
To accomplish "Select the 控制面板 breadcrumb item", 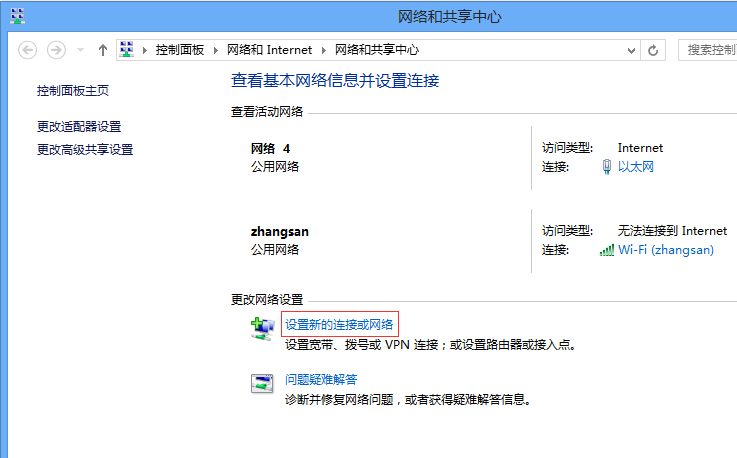I will click(180, 50).
